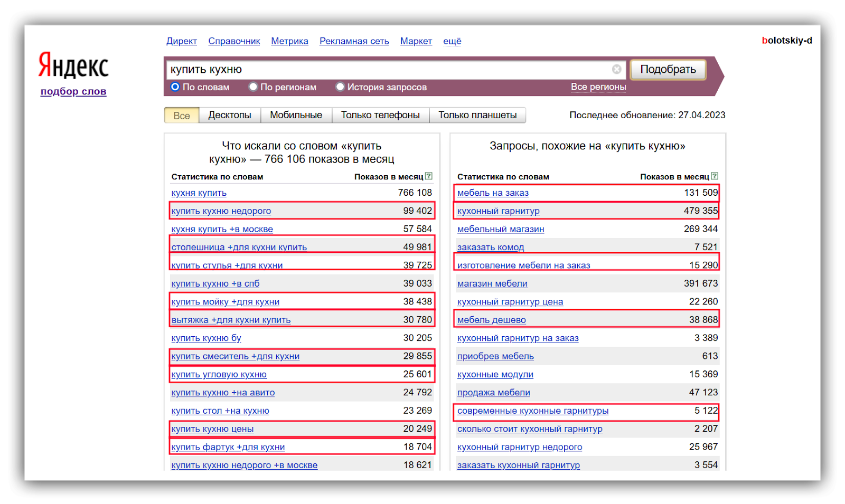845x504 pixels.
Task: Open similar query 'магазин мебели'
Action: tap(492, 284)
